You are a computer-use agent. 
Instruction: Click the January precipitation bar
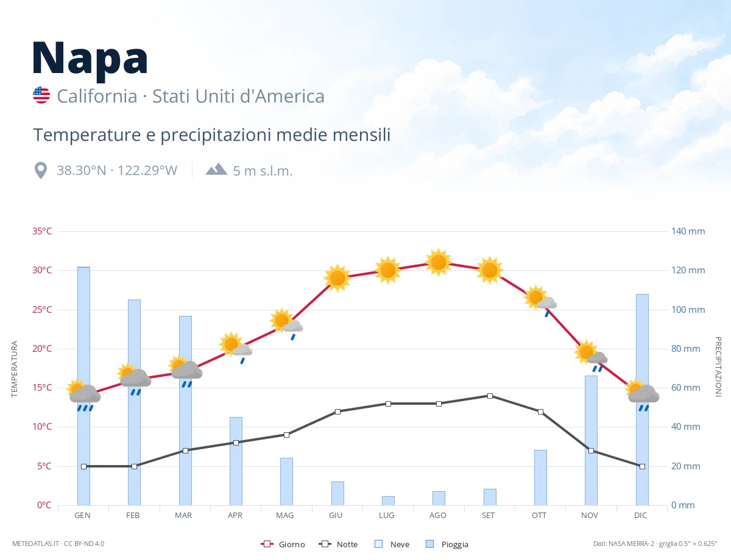83,386
